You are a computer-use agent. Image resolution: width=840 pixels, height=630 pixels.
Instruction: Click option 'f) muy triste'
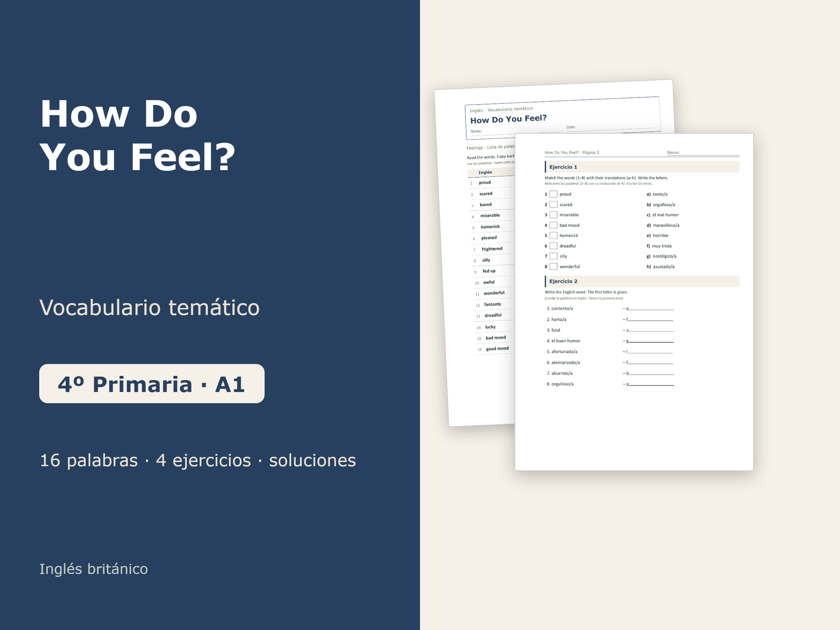click(x=659, y=246)
